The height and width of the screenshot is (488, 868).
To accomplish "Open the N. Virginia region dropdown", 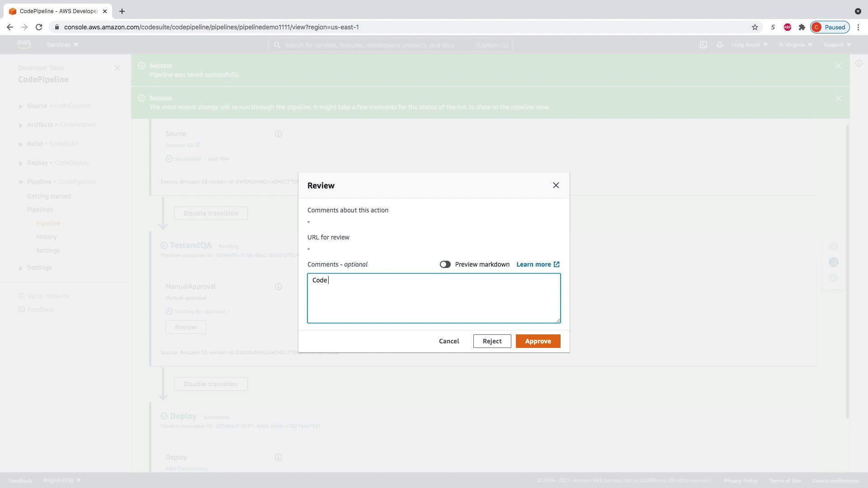I will pyautogui.click(x=795, y=45).
